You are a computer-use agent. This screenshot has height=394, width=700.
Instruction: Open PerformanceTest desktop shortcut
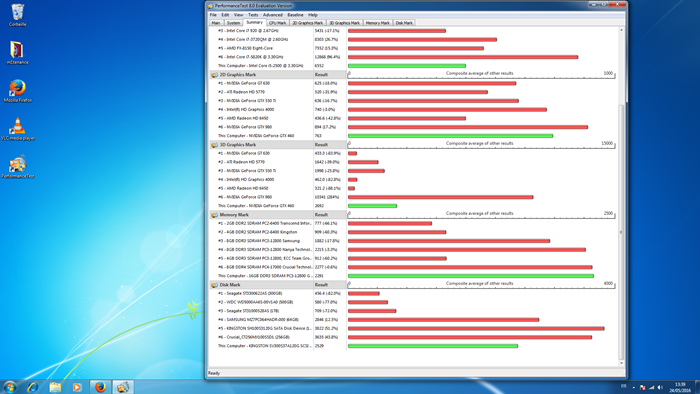[17, 166]
